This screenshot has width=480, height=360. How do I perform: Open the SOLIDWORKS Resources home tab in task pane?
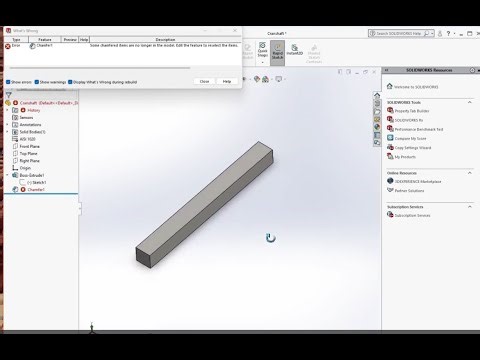click(377, 95)
